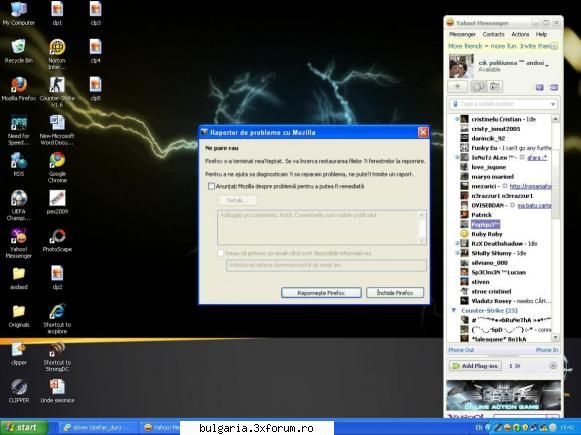
Task: Open the Norton Internet desktop icon
Action: 57,55
